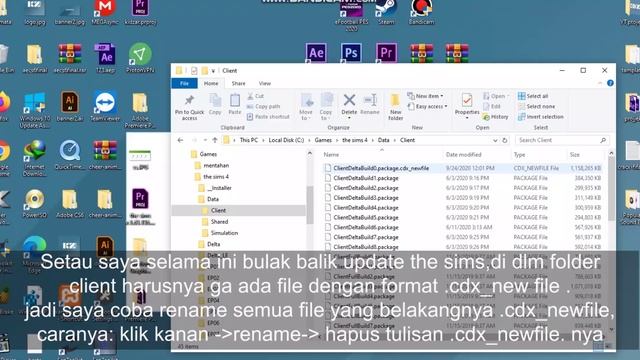Sort by Date modified column header
Viewport: 640px width, 360px height.
(x=463, y=155)
